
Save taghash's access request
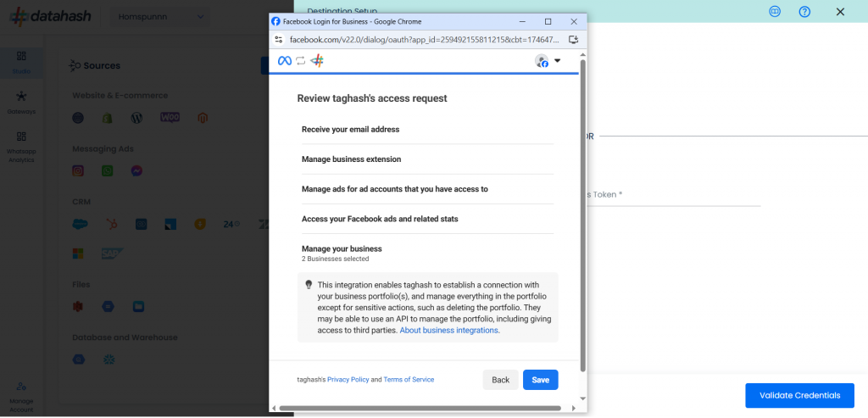[x=540, y=380]
